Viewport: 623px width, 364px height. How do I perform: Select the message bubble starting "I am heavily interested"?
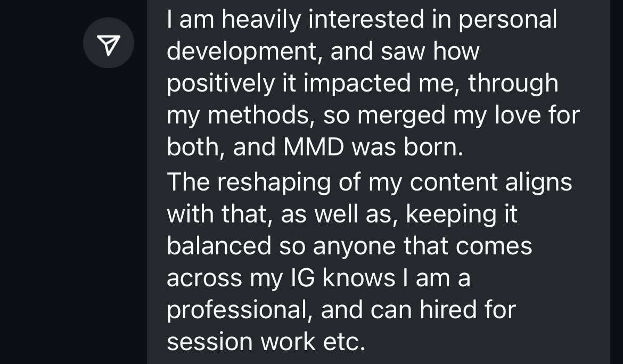click(378, 182)
